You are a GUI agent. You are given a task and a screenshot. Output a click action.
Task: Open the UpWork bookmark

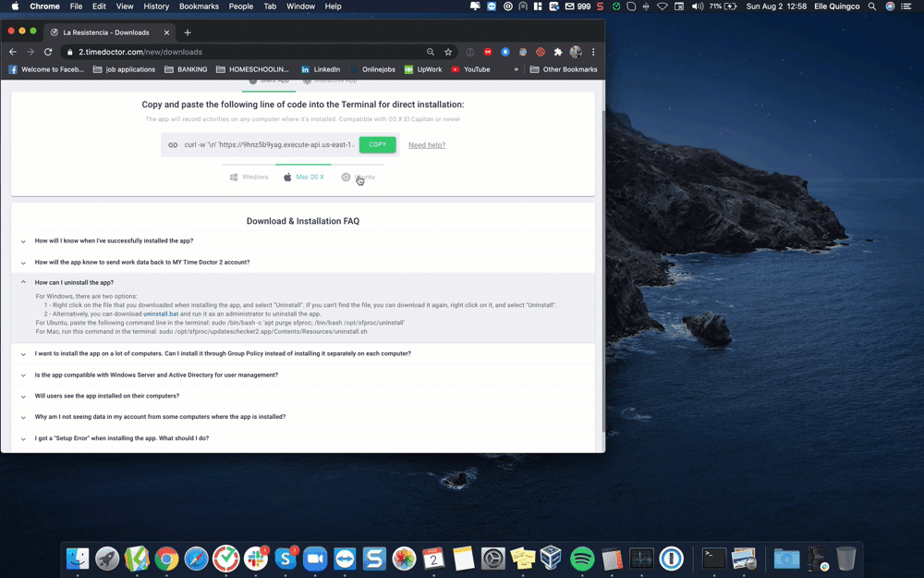pos(423,69)
